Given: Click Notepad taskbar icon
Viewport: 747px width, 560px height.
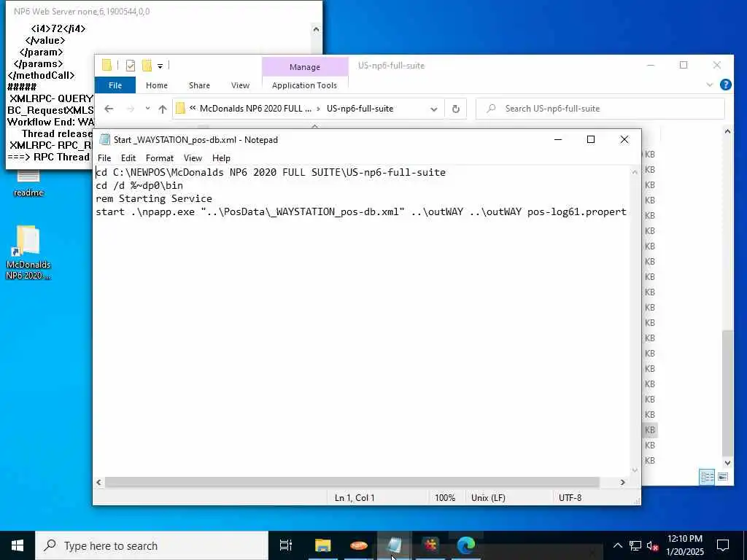Looking at the screenshot, I should [394, 545].
